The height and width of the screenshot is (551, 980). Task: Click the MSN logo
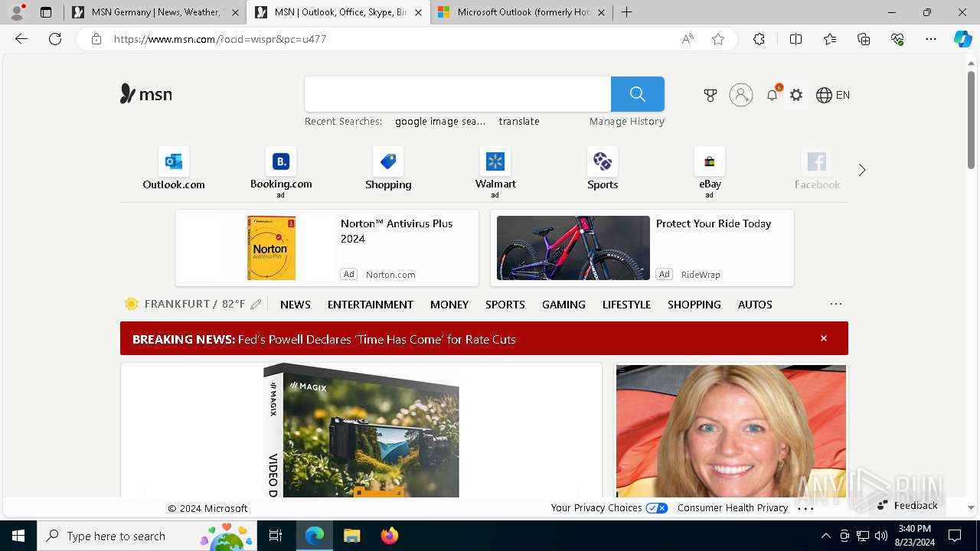point(146,94)
